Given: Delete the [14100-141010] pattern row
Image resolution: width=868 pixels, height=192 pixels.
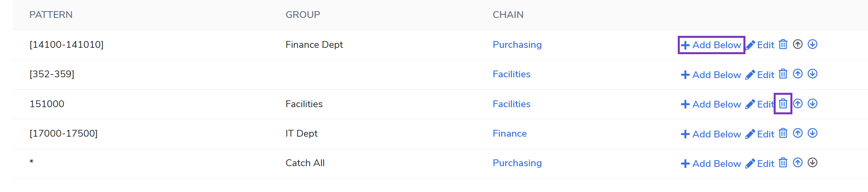Looking at the screenshot, I should coord(783,44).
